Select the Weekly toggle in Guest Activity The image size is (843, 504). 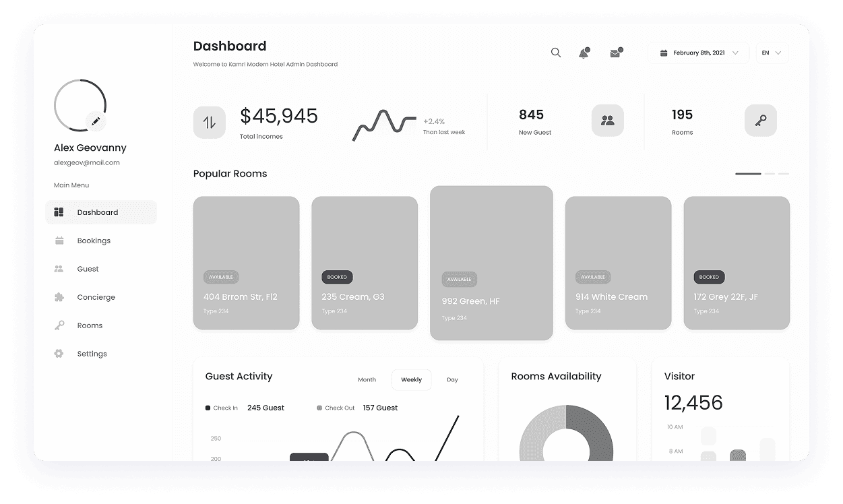click(411, 379)
